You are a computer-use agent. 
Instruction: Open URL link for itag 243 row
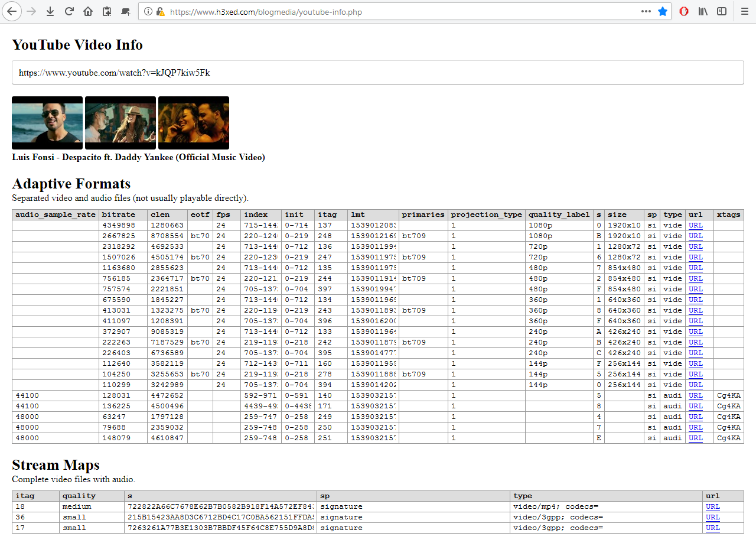(696, 310)
